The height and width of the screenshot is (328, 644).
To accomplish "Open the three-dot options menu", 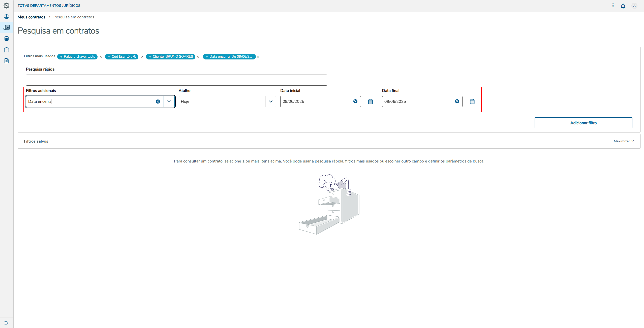I will point(613,6).
